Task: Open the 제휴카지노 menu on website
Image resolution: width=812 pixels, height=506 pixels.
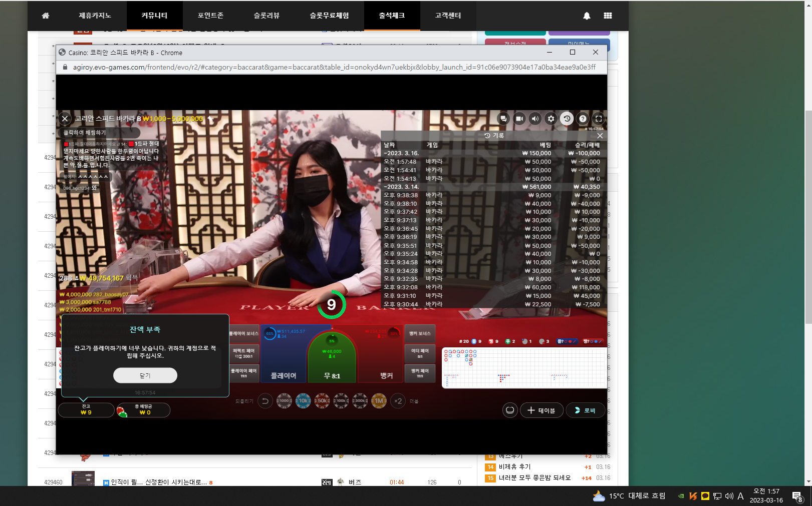Action: (95, 16)
